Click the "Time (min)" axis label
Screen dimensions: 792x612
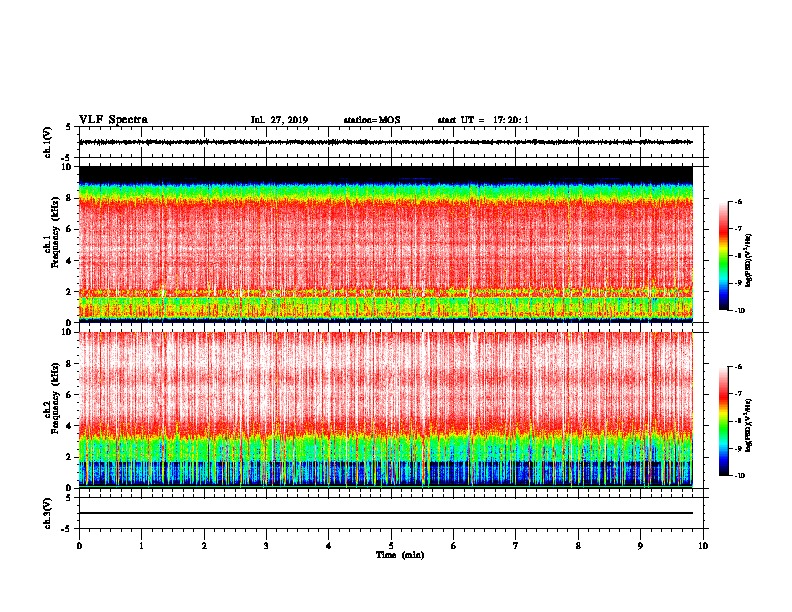tap(400, 555)
